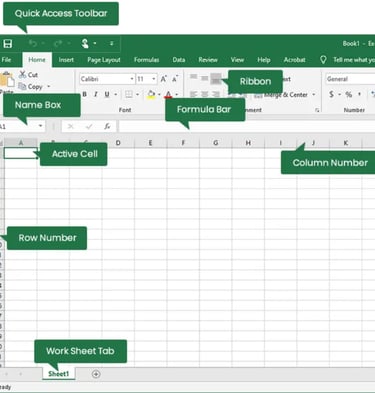Click the Cut scissors button
Viewport: 375px width, 393px height.
pos(28,75)
